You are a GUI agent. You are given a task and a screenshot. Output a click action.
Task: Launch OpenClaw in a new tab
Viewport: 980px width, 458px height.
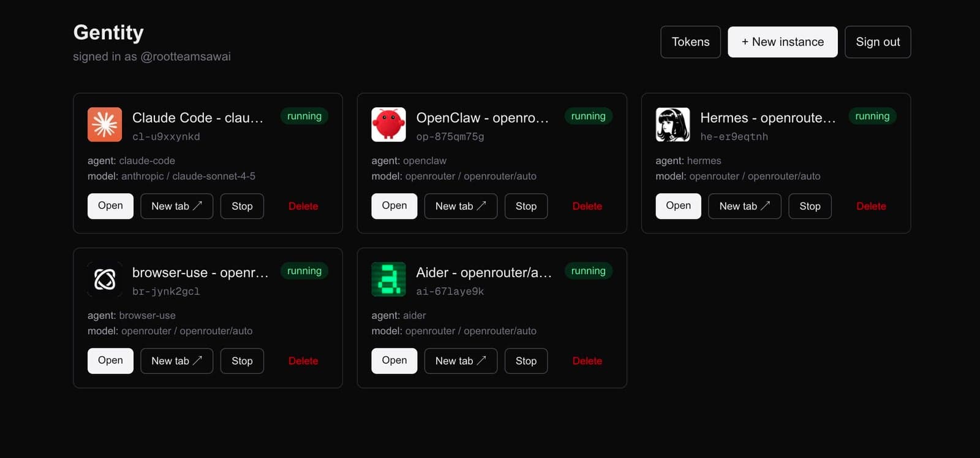tap(461, 206)
